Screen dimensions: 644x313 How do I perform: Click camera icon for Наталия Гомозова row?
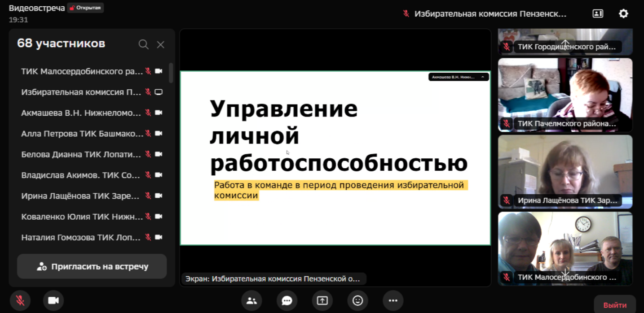tap(159, 237)
